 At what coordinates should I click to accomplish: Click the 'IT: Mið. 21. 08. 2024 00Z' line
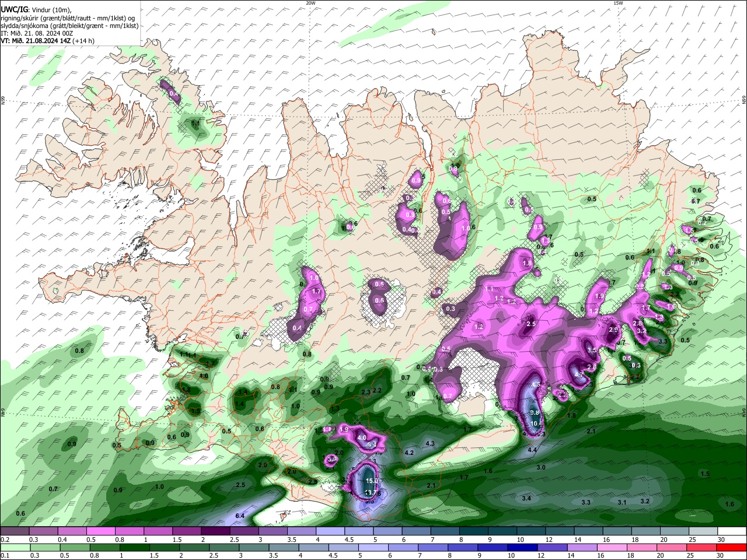click(x=37, y=33)
